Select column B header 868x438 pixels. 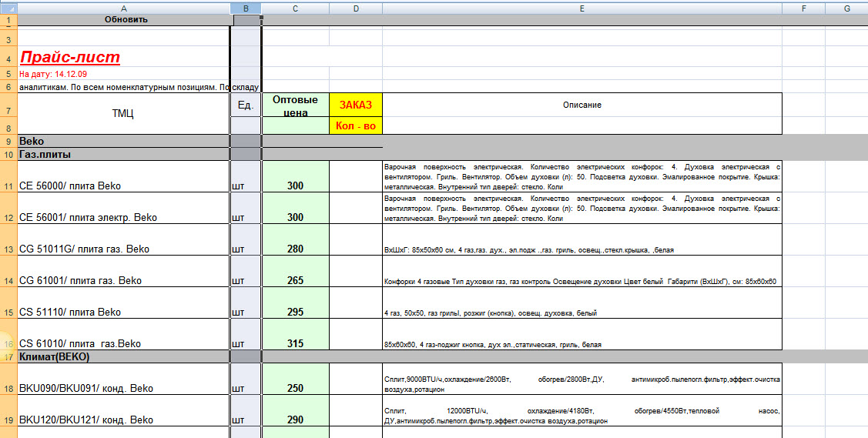coord(245,8)
